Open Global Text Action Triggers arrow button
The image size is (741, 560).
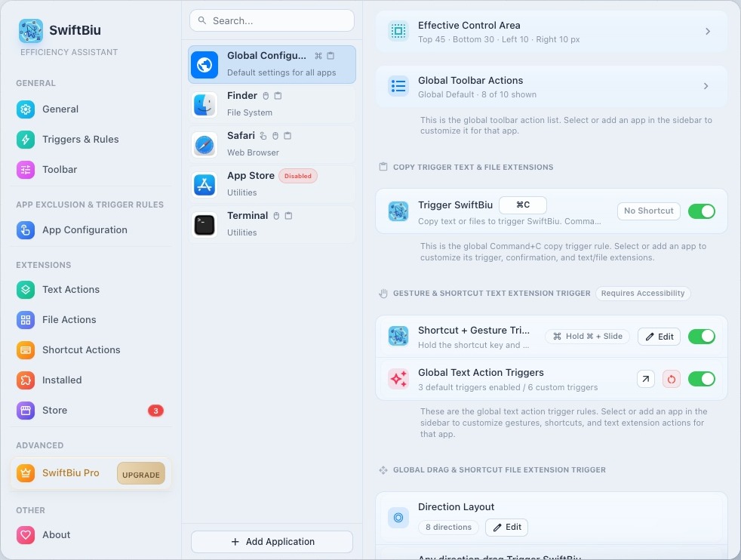(645, 379)
